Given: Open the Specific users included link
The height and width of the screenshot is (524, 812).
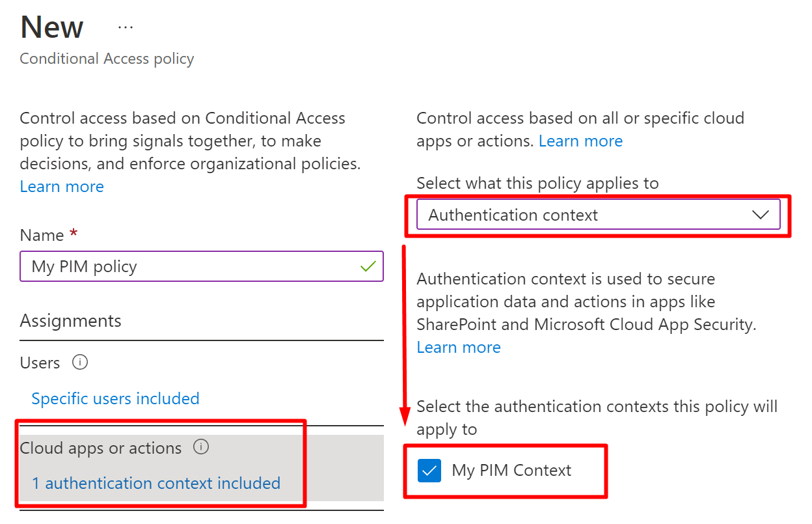Looking at the screenshot, I should point(115,398).
